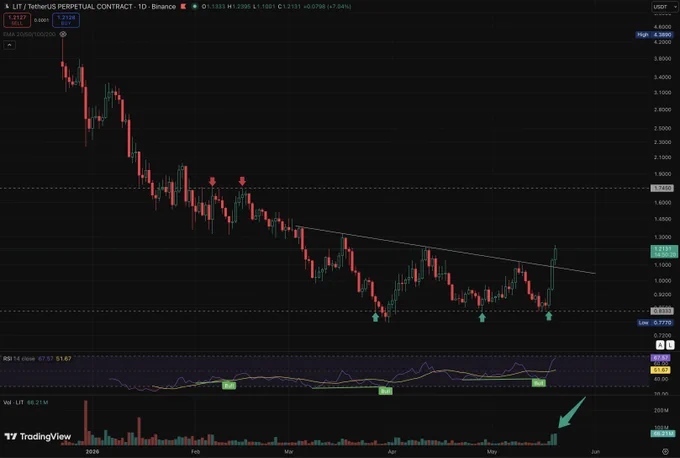The height and width of the screenshot is (458, 680).
Task: Click the LIT symbol logo icon
Action: click(x=7, y=7)
